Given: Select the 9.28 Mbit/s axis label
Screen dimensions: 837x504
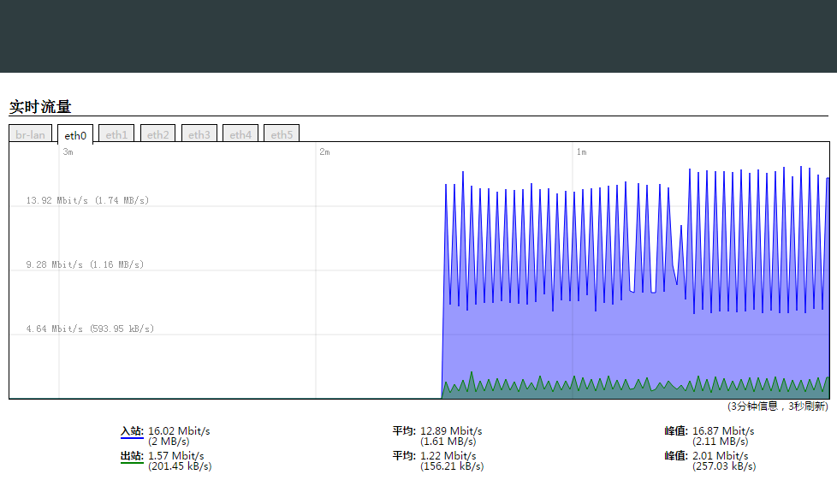Looking at the screenshot, I should tap(85, 264).
